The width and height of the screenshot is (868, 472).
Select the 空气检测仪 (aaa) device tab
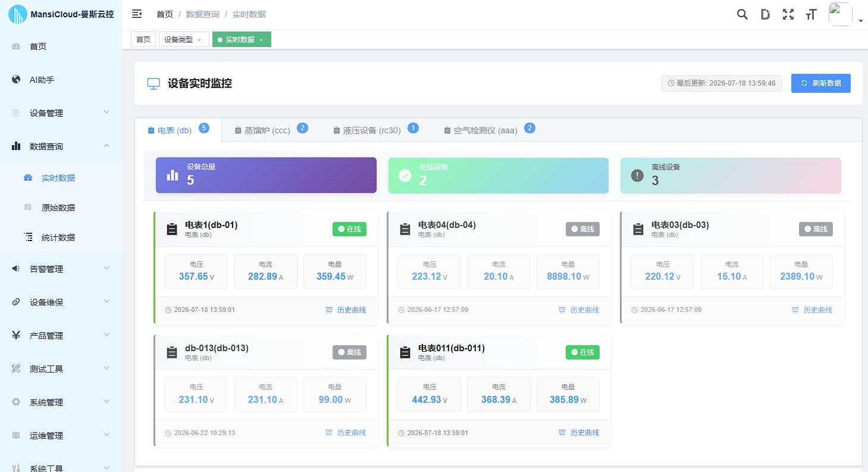point(490,130)
